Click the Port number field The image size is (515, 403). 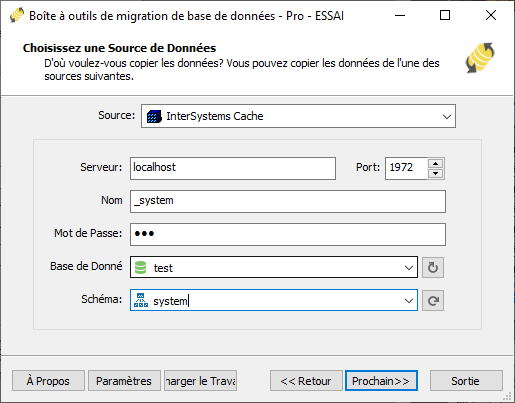[406, 168]
